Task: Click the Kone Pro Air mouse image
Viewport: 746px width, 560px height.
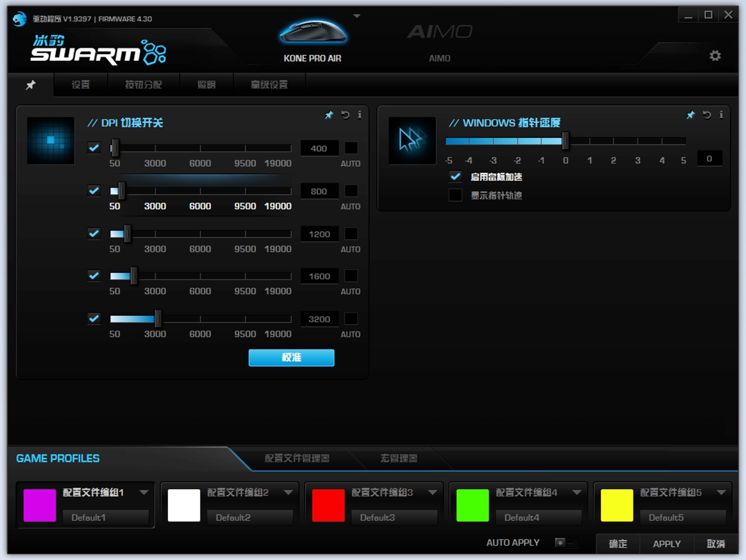Action: tap(312, 30)
